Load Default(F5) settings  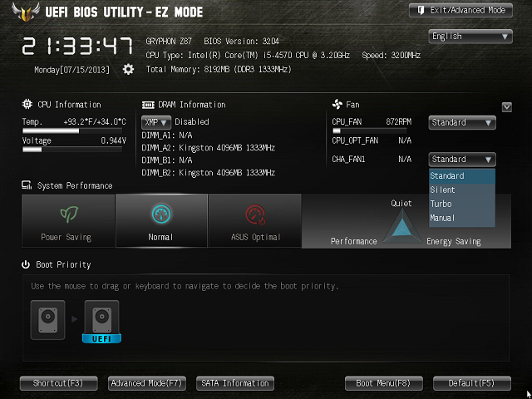click(472, 383)
